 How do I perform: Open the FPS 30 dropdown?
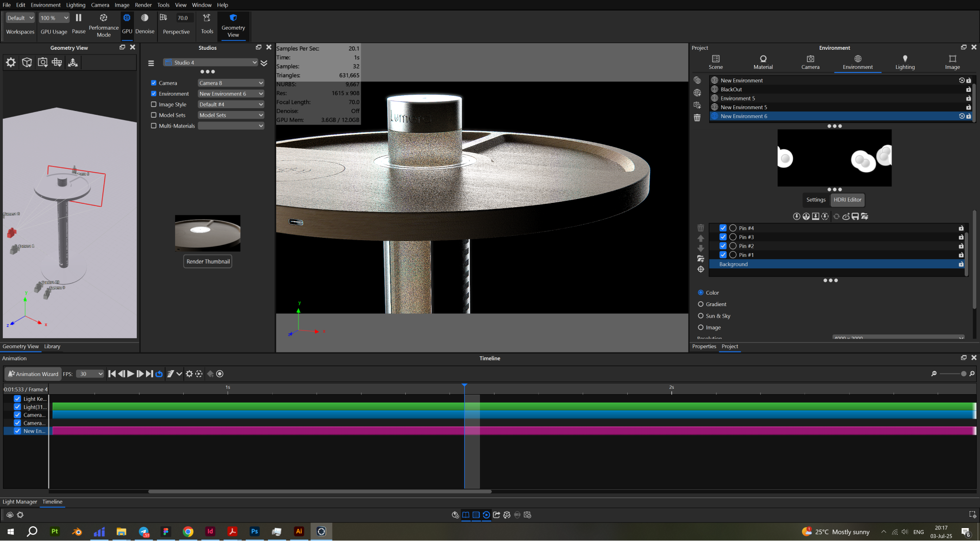(90, 374)
